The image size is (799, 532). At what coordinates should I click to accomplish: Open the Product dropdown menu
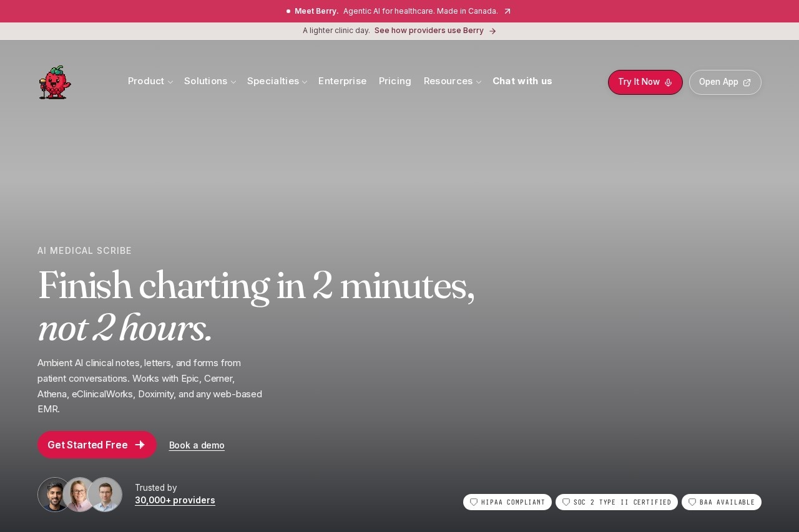(150, 81)
